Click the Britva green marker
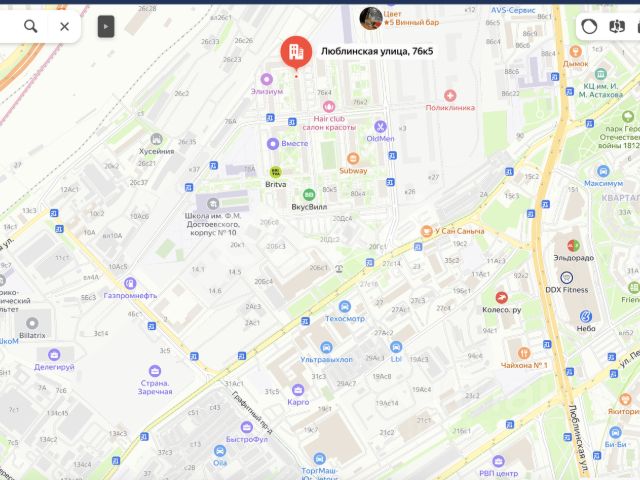Screen dimensions: 640x480 276,172
